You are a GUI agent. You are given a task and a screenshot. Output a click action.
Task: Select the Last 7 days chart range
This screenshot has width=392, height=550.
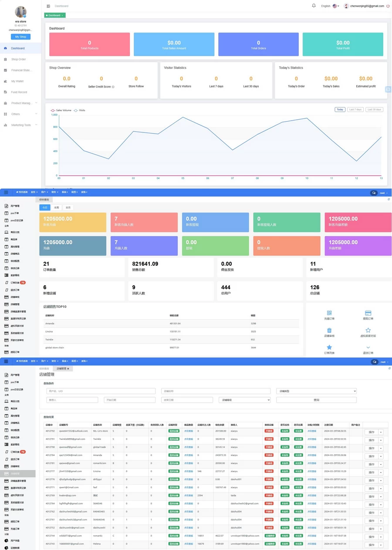tap(355, 109)
